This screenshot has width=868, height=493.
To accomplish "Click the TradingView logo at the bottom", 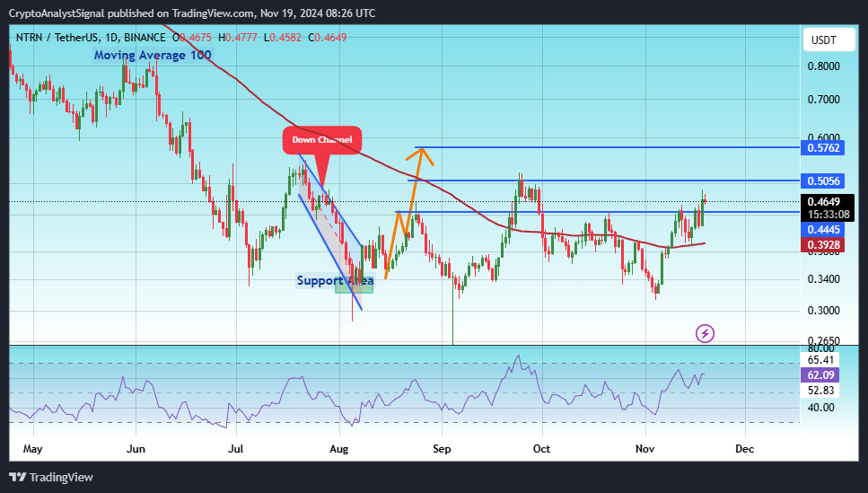I will click(x=51, y=477).
